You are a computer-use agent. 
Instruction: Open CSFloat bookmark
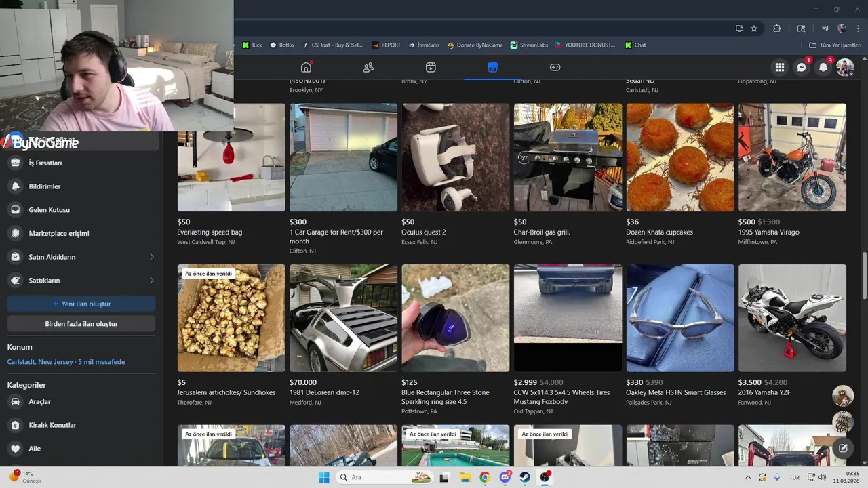(333, 45)
